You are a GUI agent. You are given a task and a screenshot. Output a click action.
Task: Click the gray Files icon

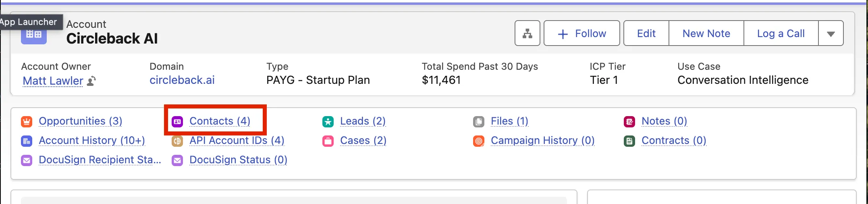(x=479, y=121)
